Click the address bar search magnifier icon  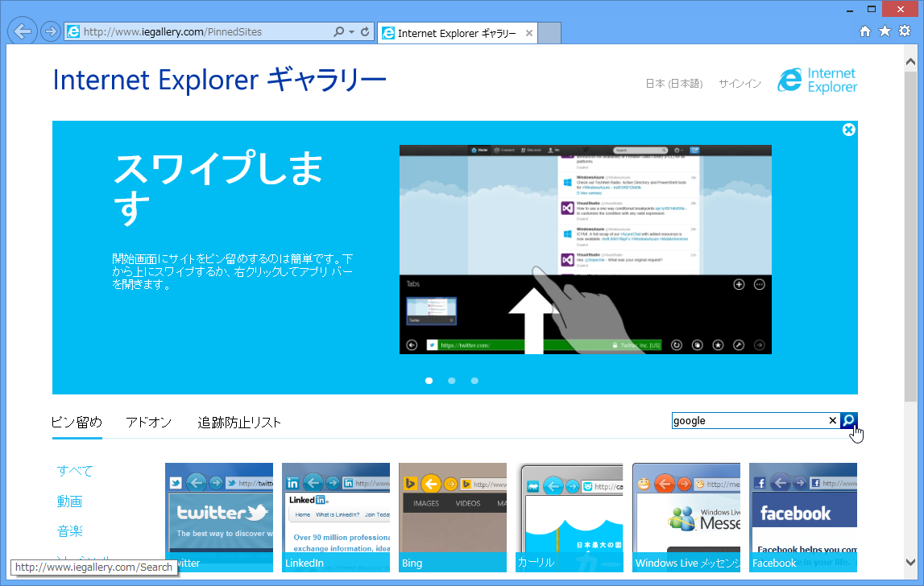coord(338,32)
